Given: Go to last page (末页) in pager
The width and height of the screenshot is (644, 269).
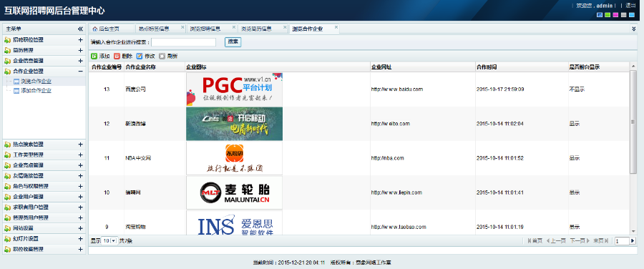Looking at the screenshot, I should 601,240.
